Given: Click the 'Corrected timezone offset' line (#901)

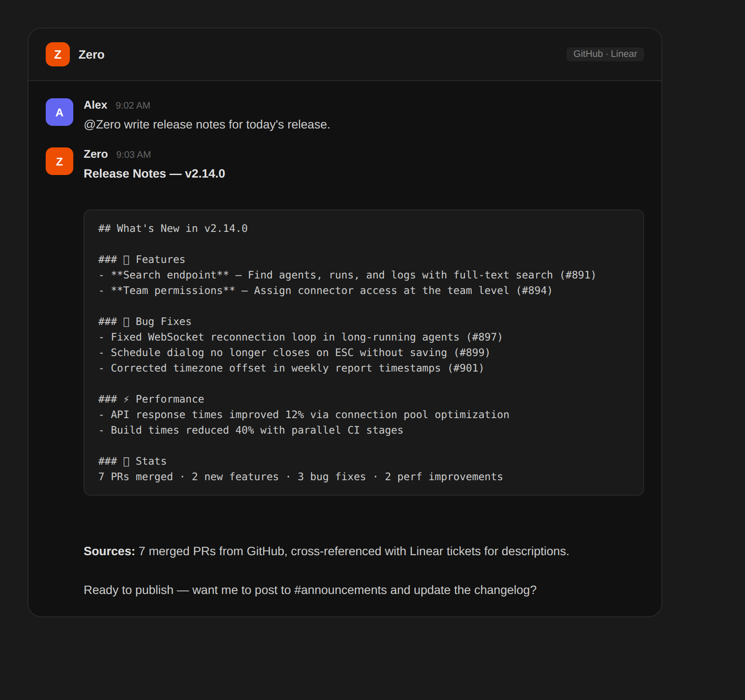Looking at the screenshot, I should point(291,368).
